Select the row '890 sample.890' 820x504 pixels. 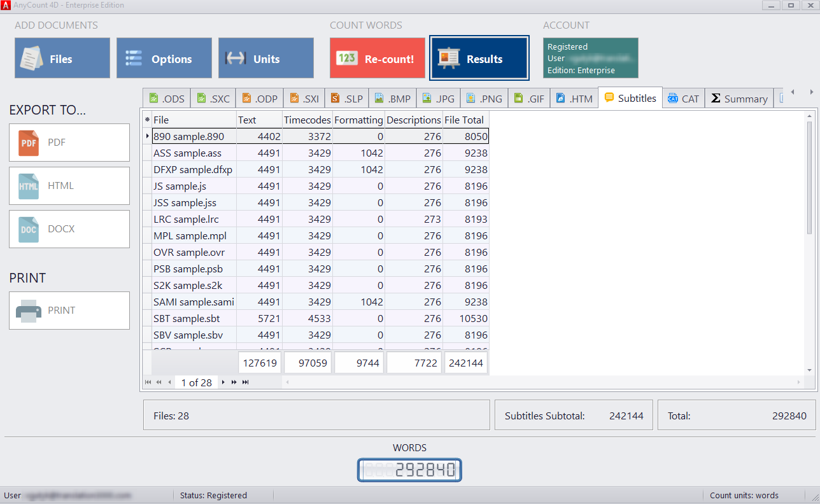pos(320,136)
